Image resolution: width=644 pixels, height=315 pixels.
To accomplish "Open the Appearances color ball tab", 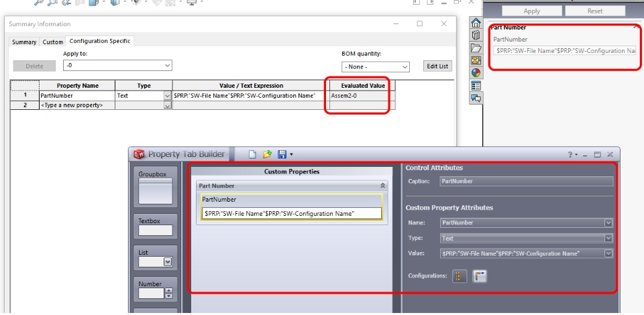I will point(476,73).
